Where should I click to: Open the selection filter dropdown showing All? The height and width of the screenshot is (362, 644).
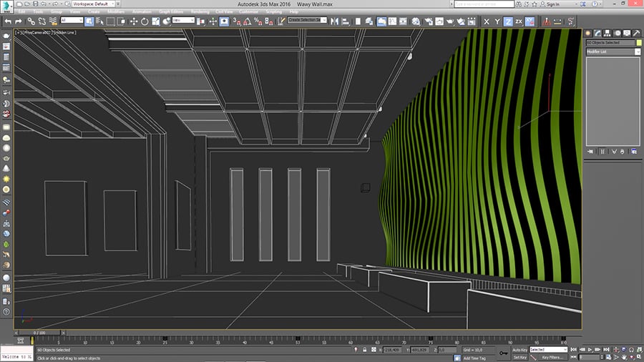72,20
